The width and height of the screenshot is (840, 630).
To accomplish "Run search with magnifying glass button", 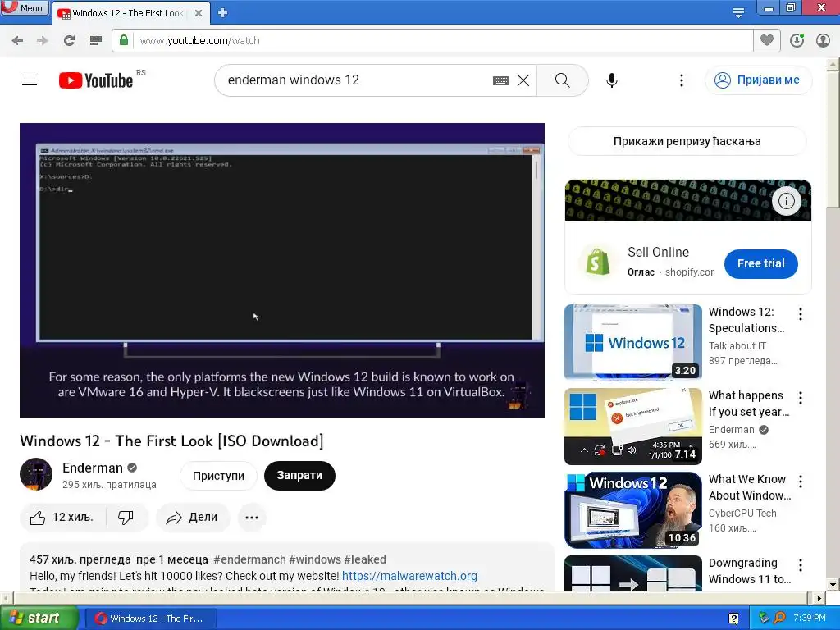I will pyautogui.click(x=563, y=80).
